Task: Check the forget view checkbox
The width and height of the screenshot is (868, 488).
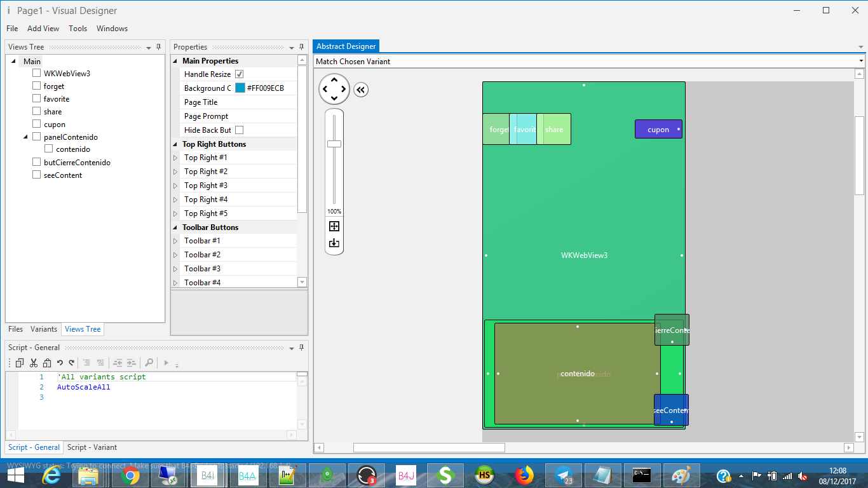Action: (x=36, y=86)
